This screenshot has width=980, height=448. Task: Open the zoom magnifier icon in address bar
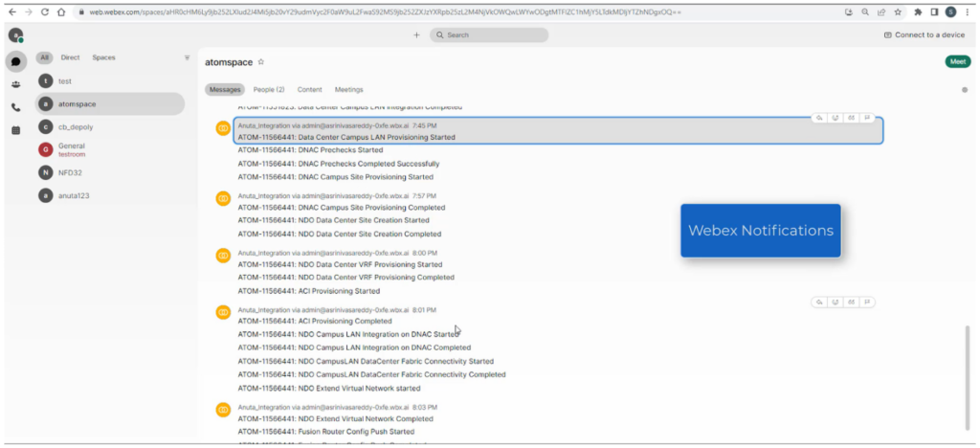pos(865,11)
